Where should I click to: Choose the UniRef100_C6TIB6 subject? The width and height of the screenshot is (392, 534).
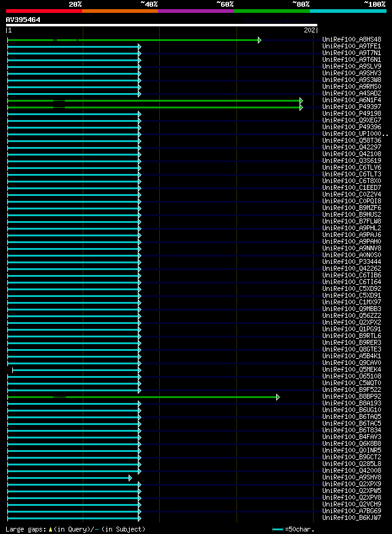(x=352, y=276)
